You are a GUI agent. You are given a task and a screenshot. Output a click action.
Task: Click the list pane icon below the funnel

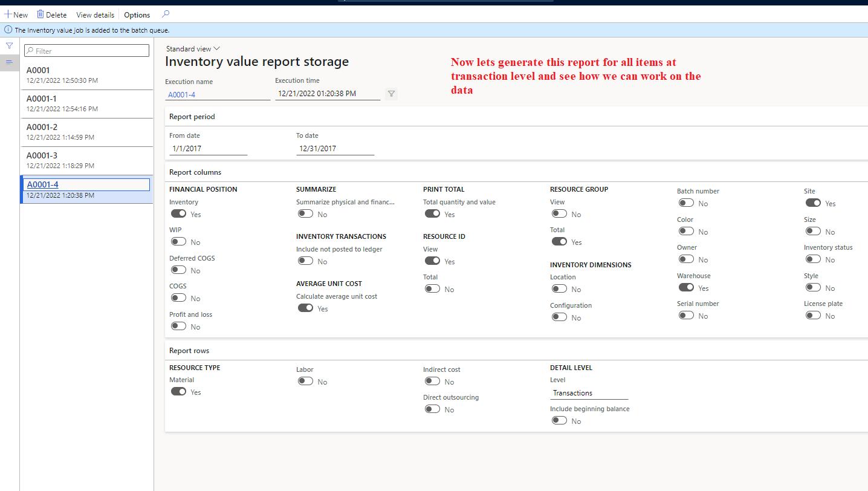point(9,62)
